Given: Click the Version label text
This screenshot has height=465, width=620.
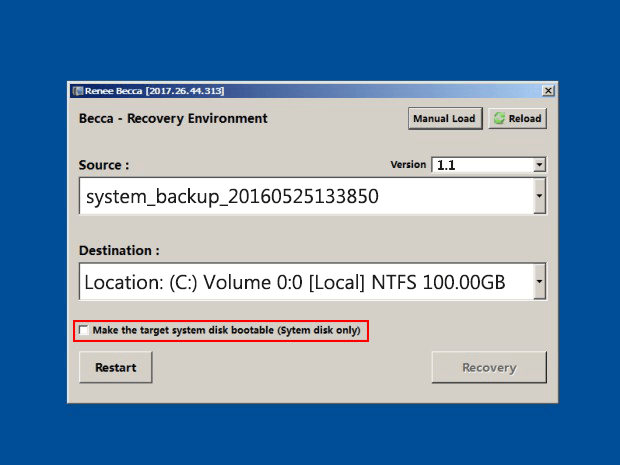Looking at the screenshot, I should point(408,164).
